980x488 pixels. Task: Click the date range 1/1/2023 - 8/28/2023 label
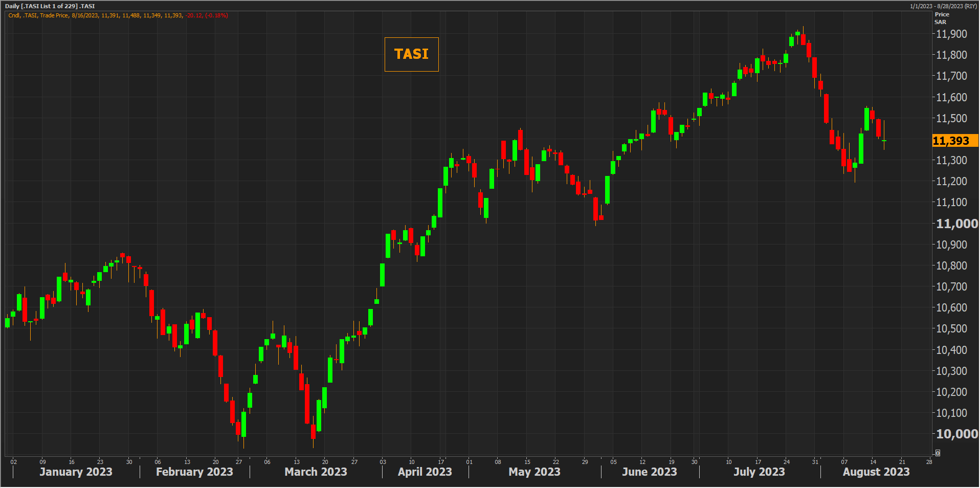943,6
